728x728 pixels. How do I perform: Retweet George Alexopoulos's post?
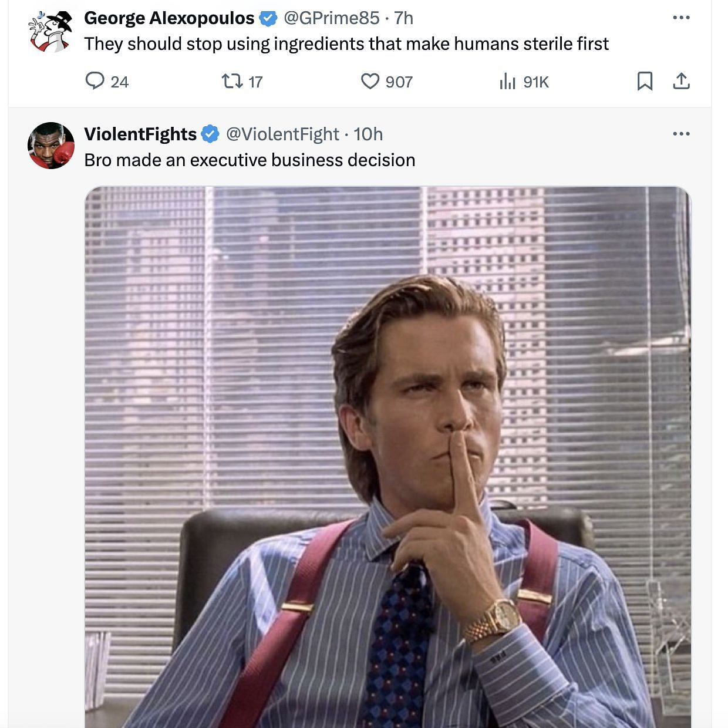(x=232, y=80)
